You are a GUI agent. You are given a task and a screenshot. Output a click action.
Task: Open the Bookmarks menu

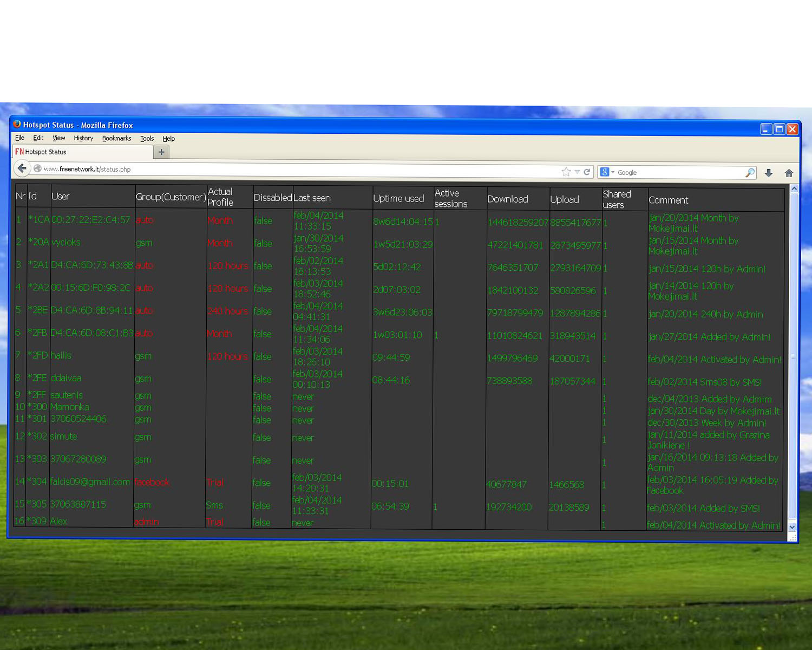(x=116, y=138)
